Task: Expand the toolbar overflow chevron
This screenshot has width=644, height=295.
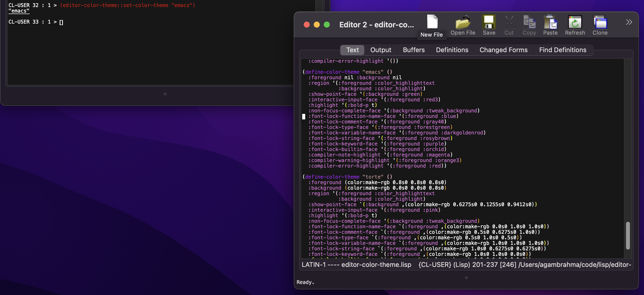Action: pos(629,22)
